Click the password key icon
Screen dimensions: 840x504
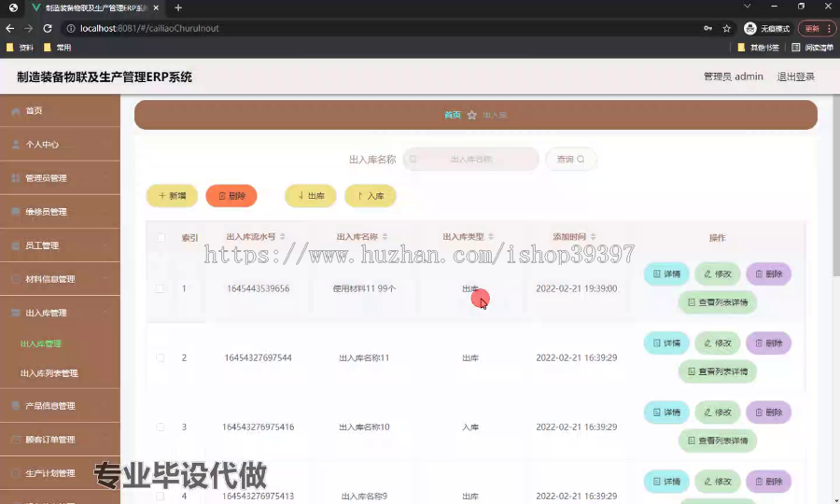click(707, 28)
